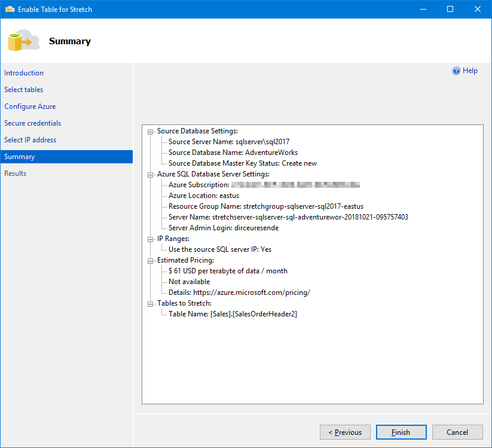Viewport: 492px width, 448px height.
Task: Select the Azure Subscription row
Action: (264, 185)
